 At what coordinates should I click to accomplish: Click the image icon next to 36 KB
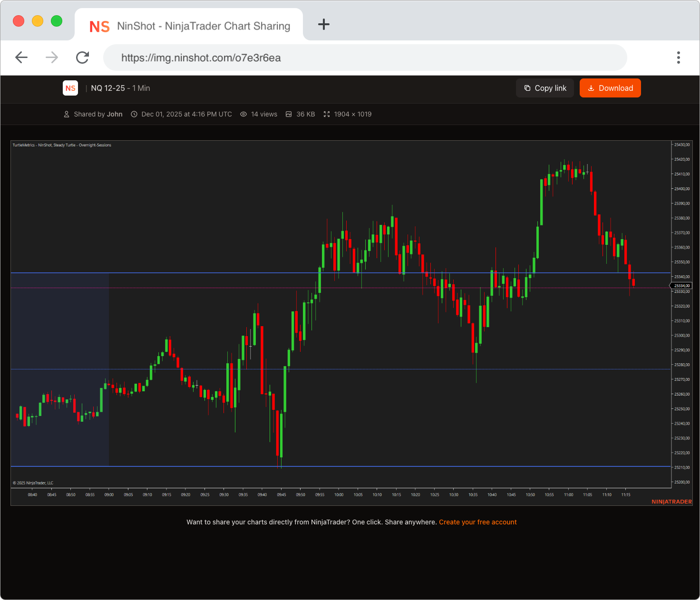coord(289,114)
